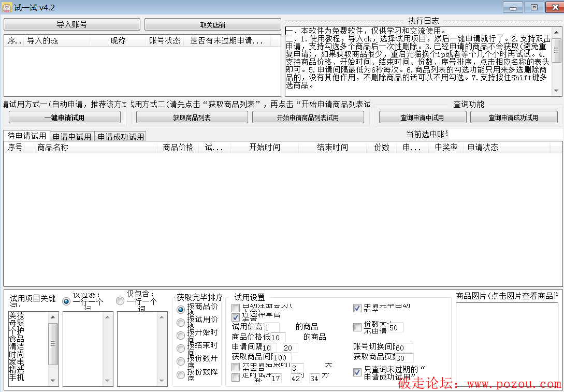Click the 获取商品页数 field showing 30

pos(404,358)
